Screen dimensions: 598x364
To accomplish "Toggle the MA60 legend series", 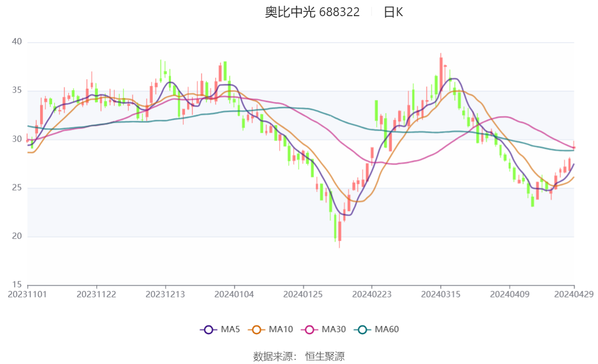I will pyautogui.click(x=377, y=329).
